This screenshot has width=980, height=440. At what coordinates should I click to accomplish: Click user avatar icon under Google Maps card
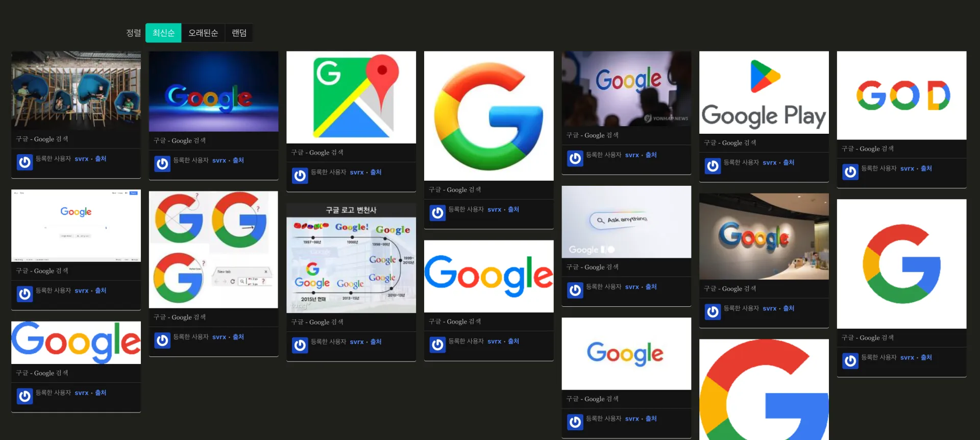tap(300, 176)
